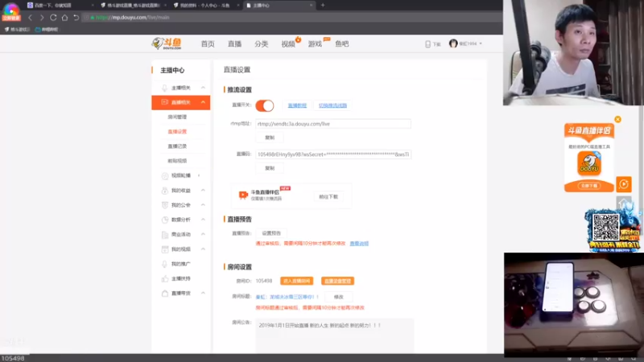Screen dimensions: 644x362
Task: Open 直播 in the top navigation
Action: tap(234, 44)
